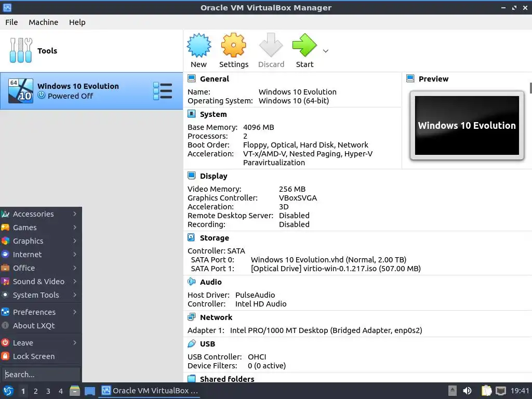Click the General section icon

point(191,78)
